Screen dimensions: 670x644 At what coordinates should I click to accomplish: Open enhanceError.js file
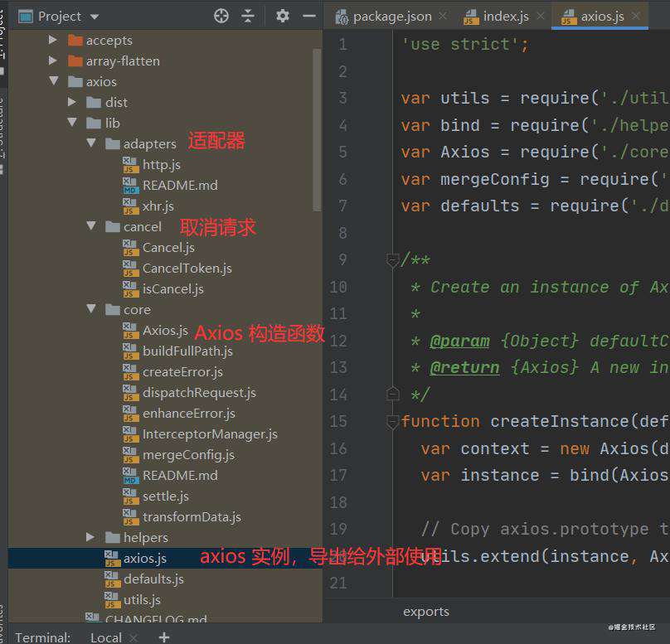click(189, 414)
